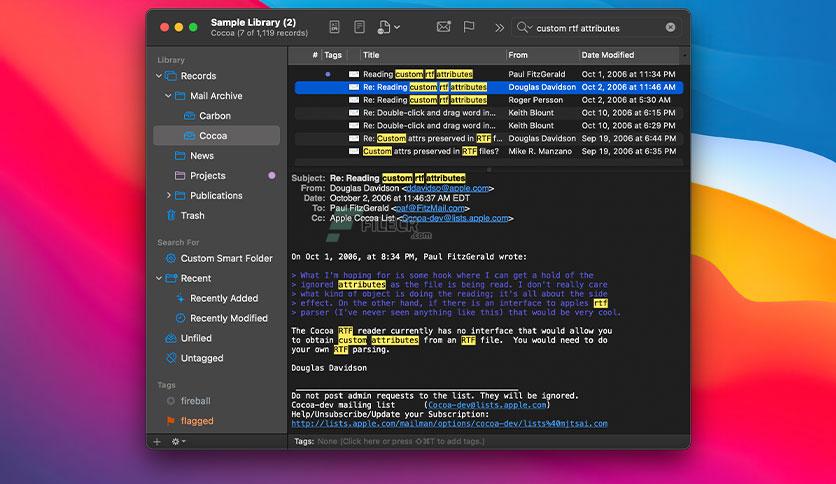Click the Tags field to add tags

click(x=400, y=441)
